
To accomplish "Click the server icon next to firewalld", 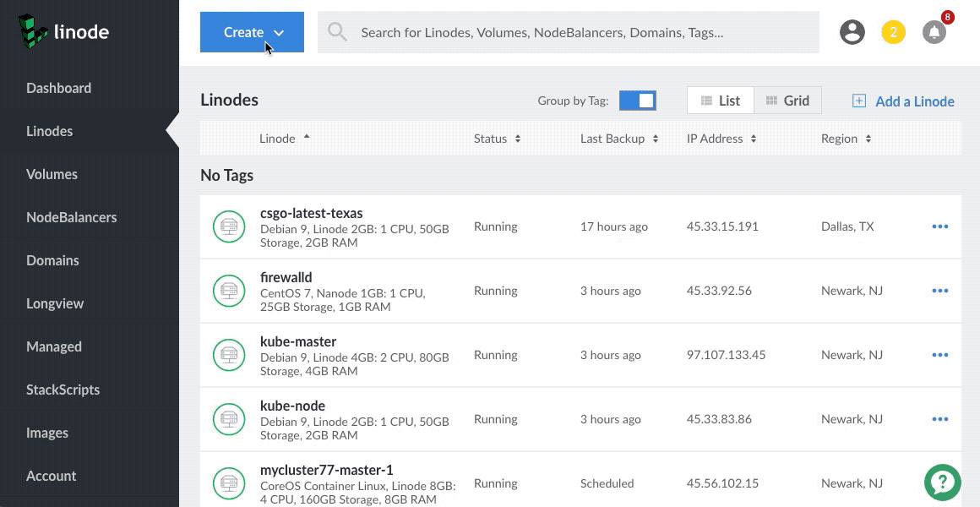I will [x=229, y=291].
